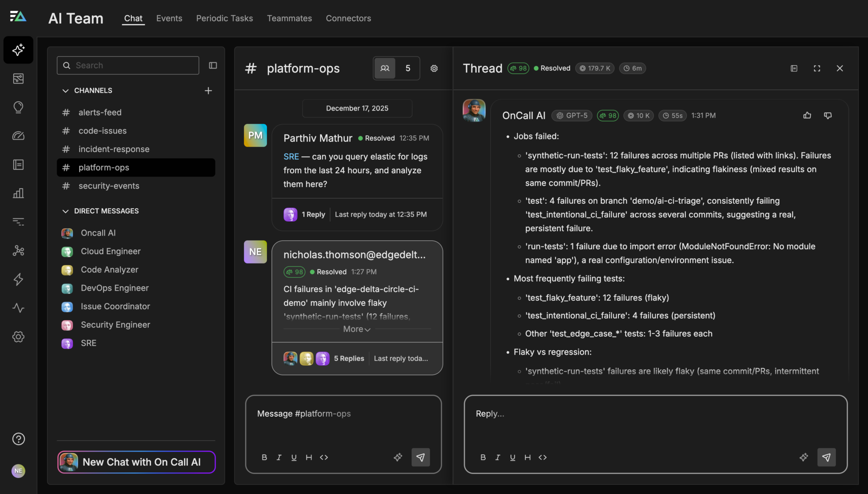The image size is (868, 494).
Task: Click the lightbulb insights icon in sidebar
Action: point(18,107)
